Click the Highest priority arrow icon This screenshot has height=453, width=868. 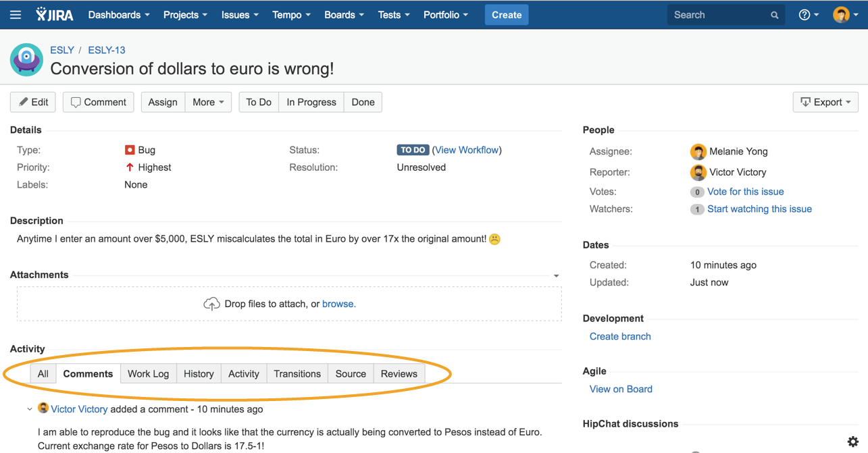click(x=130, y=167)
